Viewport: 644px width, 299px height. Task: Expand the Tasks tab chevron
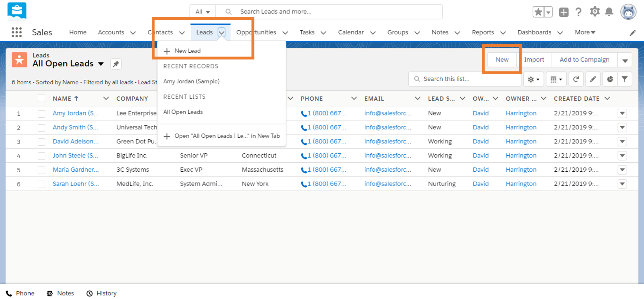tap(323, 33)
